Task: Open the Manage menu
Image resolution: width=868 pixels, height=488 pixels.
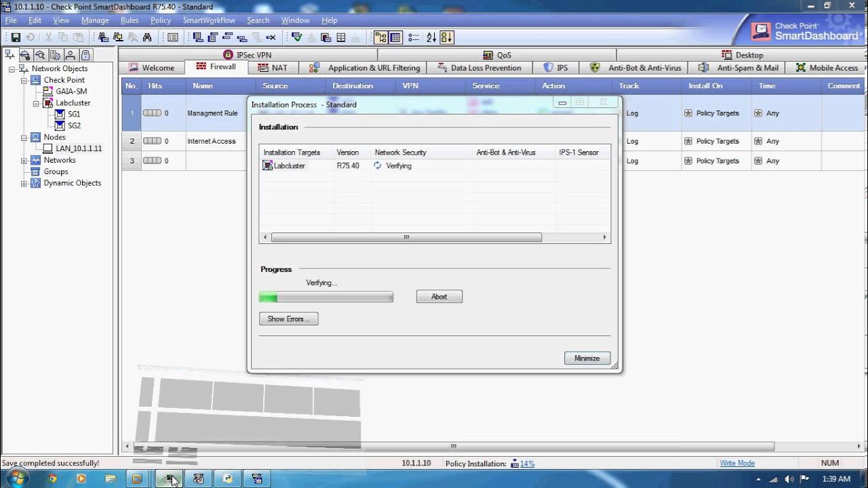Action: (95, 20)
